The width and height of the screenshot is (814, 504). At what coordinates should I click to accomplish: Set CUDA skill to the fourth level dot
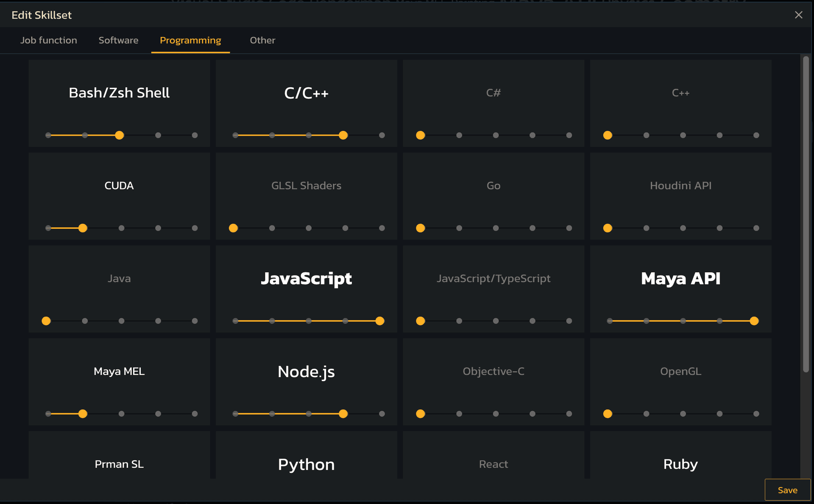158,228
